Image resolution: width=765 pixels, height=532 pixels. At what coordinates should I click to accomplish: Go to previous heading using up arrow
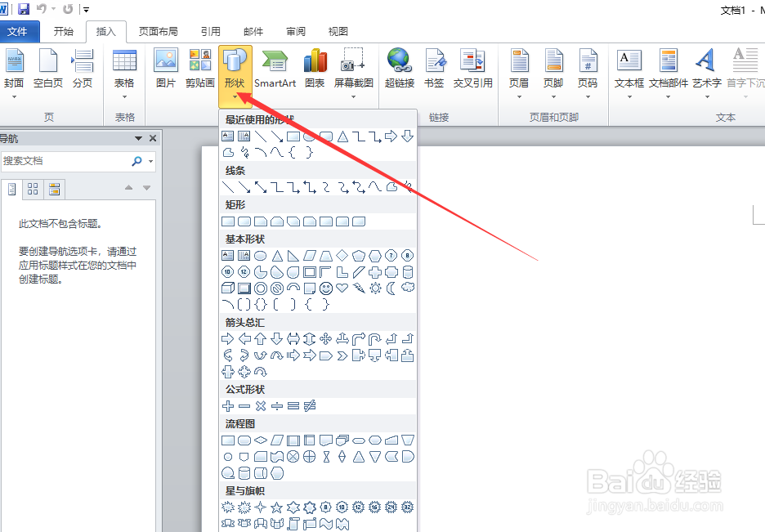point(129,188)
